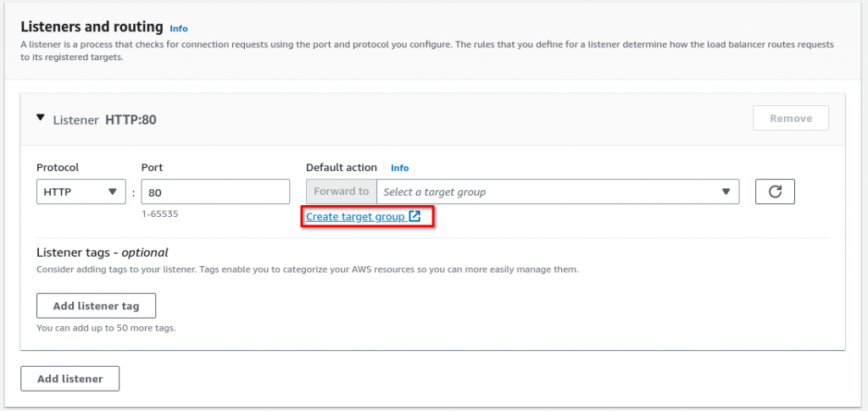Click the Protocol HTTP dropdown arrow
This screenshot has width=868, height=411.
point(113,192)
